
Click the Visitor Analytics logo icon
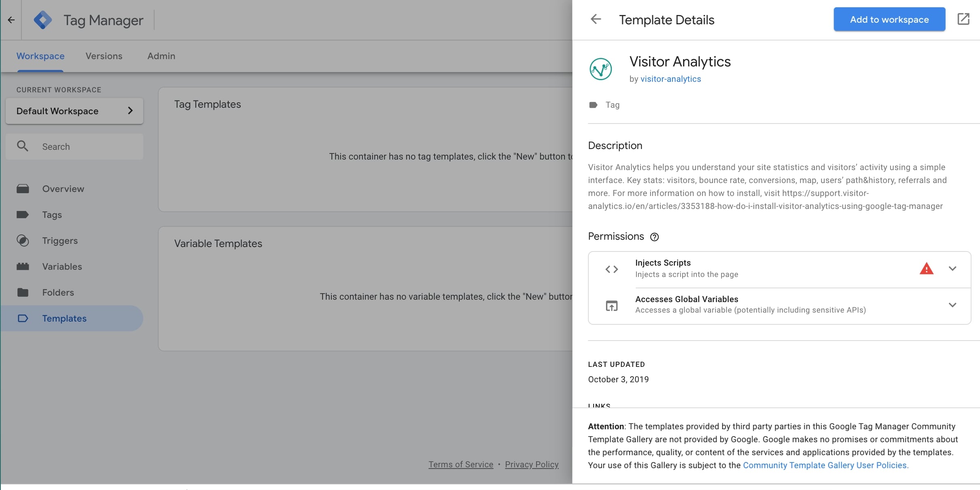[600, 69]
